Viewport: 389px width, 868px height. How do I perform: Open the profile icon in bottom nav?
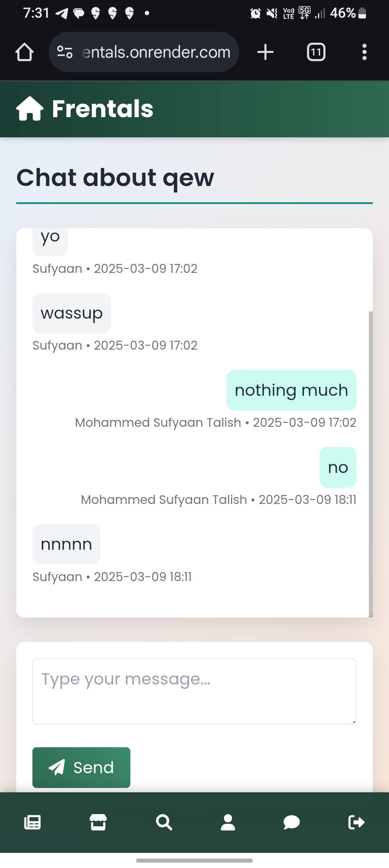(228, 823)
